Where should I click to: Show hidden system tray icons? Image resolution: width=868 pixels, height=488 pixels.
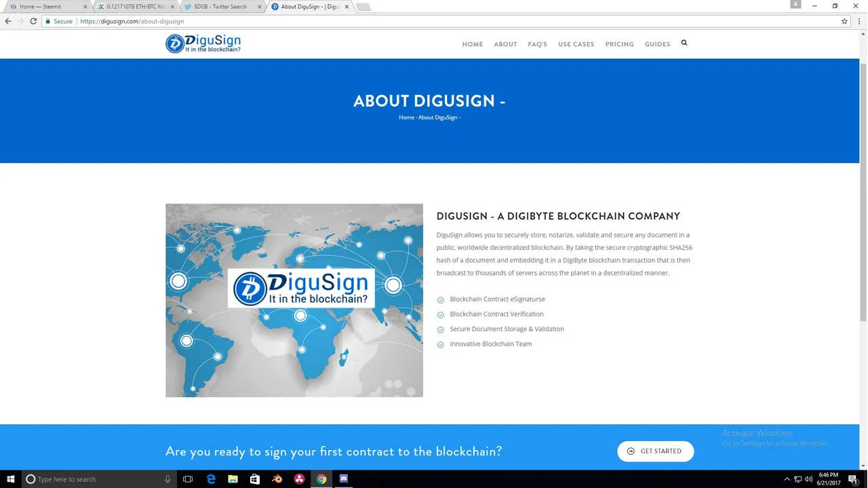click(787, 479)
